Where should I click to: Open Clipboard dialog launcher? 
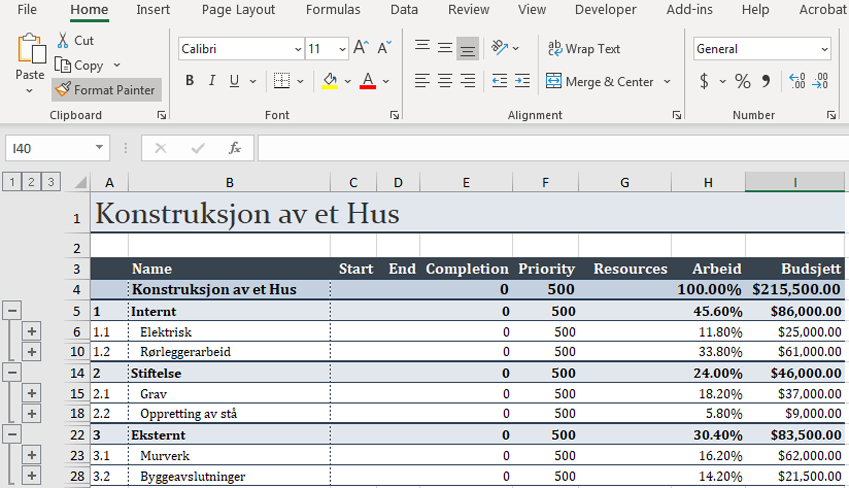[161, 115]
